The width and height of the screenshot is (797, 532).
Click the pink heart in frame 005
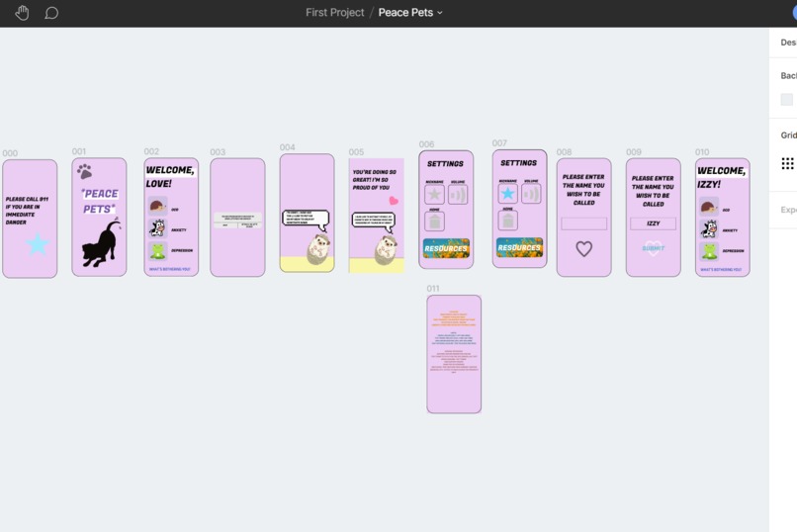(394, 201)
